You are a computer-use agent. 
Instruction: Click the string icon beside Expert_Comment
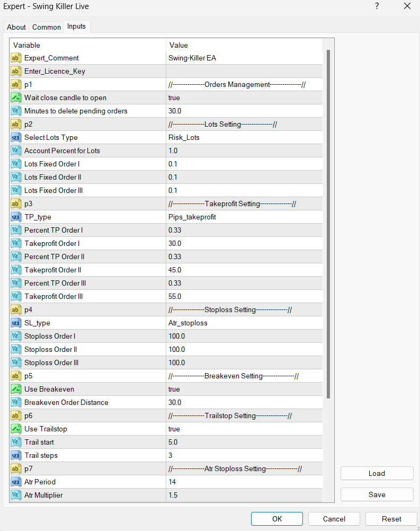(x=16, y=58)
